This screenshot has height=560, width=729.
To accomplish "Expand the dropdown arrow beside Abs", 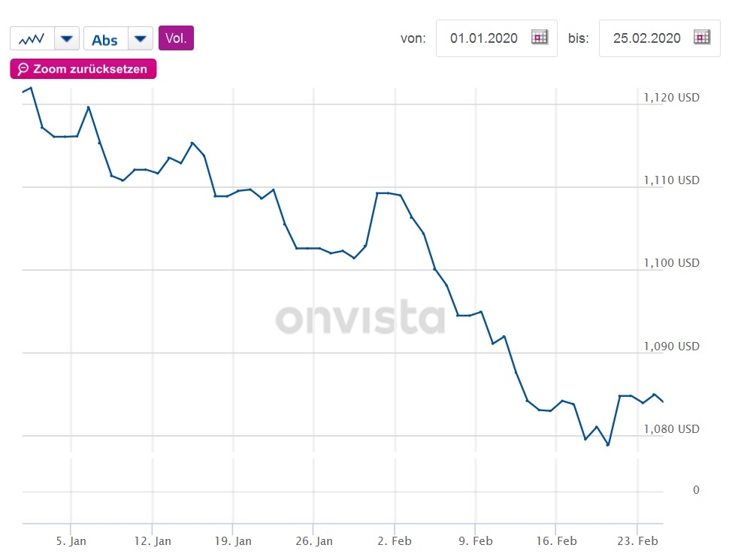I will pos(141,38).
